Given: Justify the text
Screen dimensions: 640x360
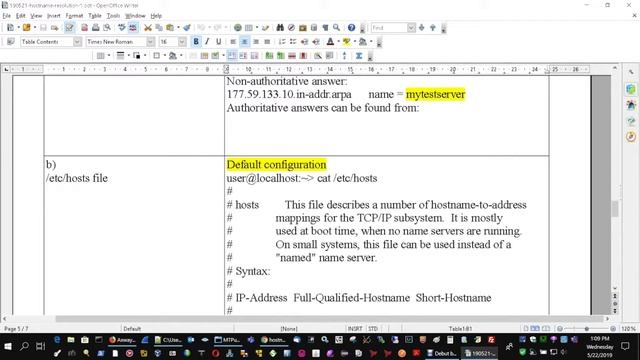Looking at the screenshot, I should [267, 42].
